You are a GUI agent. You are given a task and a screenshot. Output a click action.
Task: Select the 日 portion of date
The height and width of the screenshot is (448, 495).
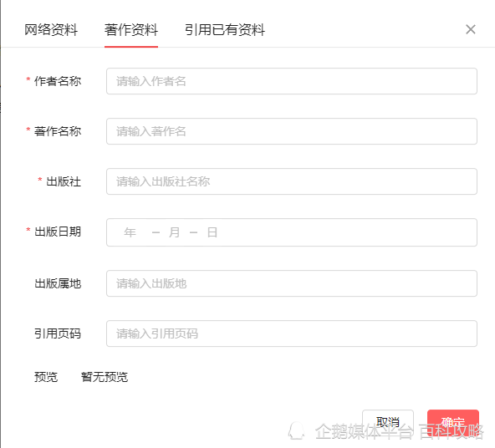tap(212, 232)
